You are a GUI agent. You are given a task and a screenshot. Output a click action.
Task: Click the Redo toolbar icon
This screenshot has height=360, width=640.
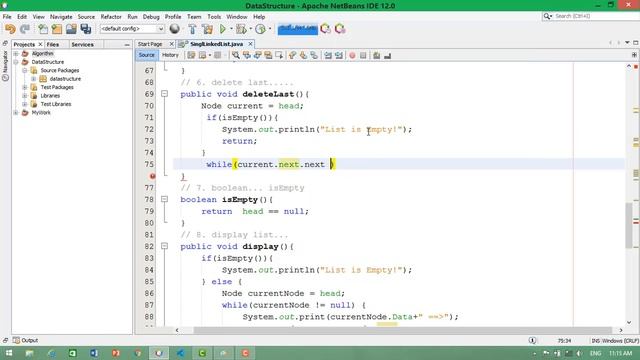(25, 29)
